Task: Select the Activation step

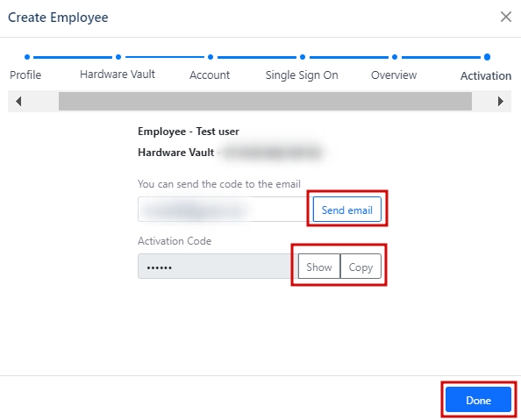Action: pyautogui.click(x=486, y=75)
